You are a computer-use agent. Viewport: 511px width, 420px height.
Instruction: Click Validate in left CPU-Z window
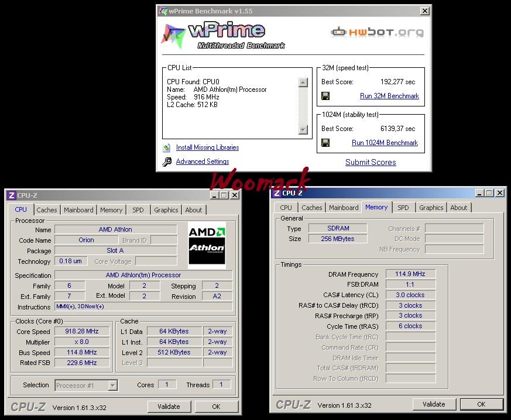click(169, 407)
